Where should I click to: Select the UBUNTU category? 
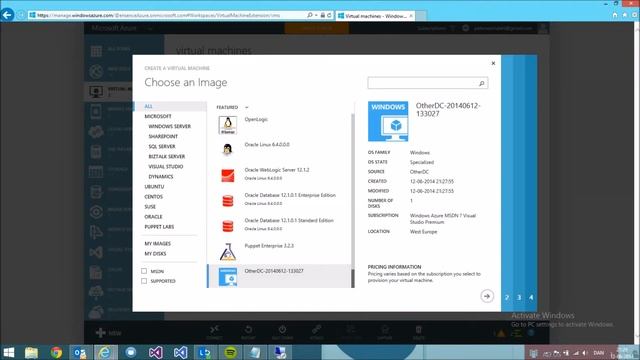[x=154, y=187]
